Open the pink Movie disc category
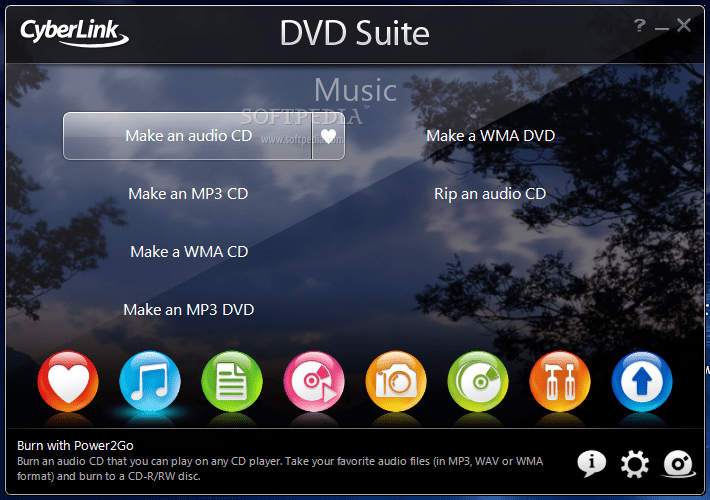The width and height of the screenshot is (710, 500). (314, 381)
